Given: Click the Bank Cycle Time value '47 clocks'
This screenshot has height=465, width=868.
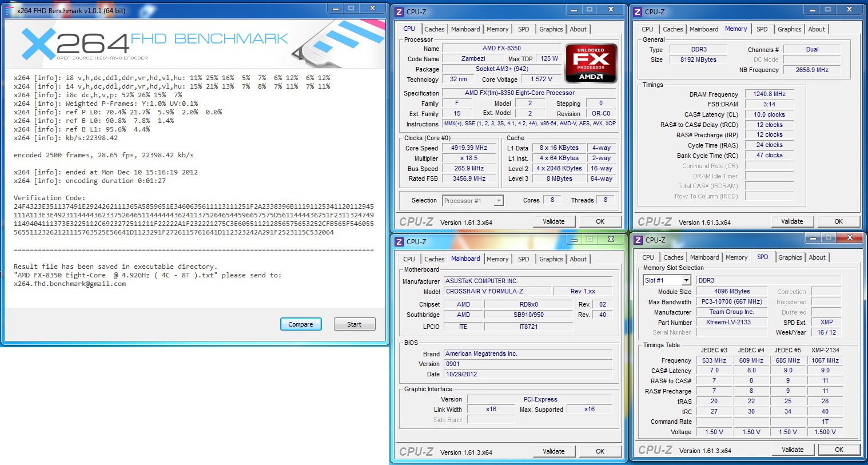Looking at the screenshot, I should pos(769,156).
